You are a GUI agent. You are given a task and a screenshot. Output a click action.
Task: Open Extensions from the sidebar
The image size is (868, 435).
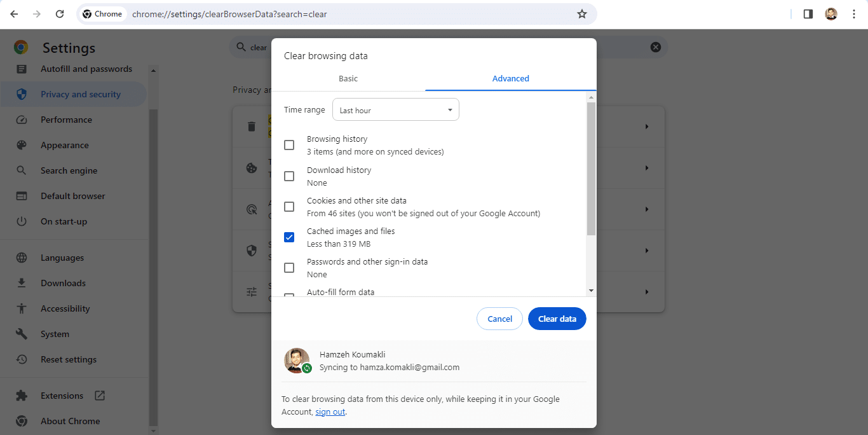point(62,396)
